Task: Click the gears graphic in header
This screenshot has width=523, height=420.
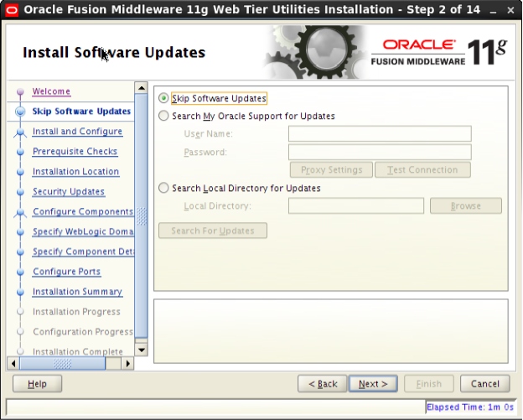Action: pyautogui.click(x=317, y=52)
